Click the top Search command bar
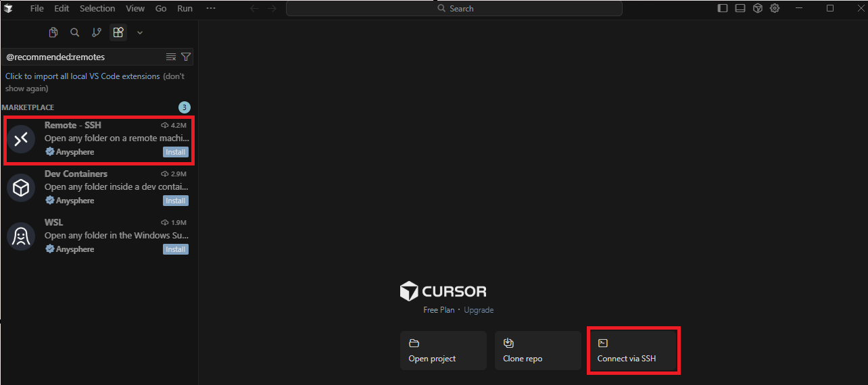 click(x=454, y=9)
